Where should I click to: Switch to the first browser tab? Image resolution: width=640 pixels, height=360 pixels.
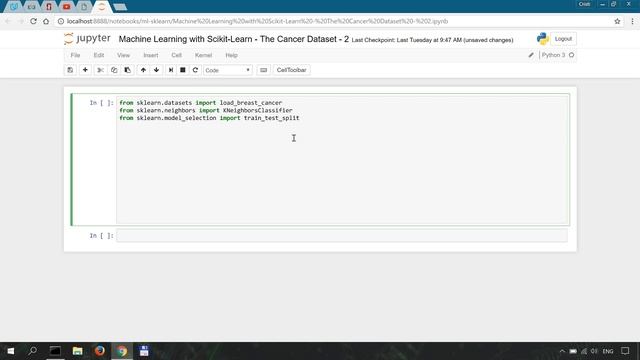(14, 7)
